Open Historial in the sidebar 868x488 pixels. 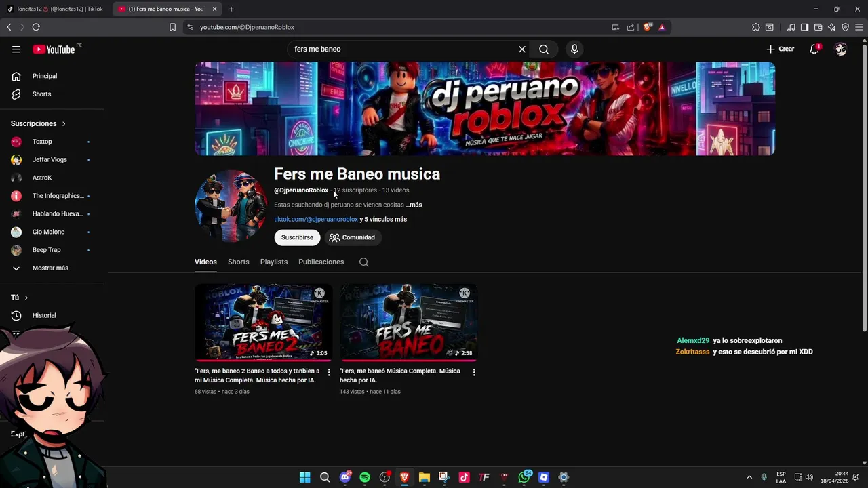click(x=44, y=315)
